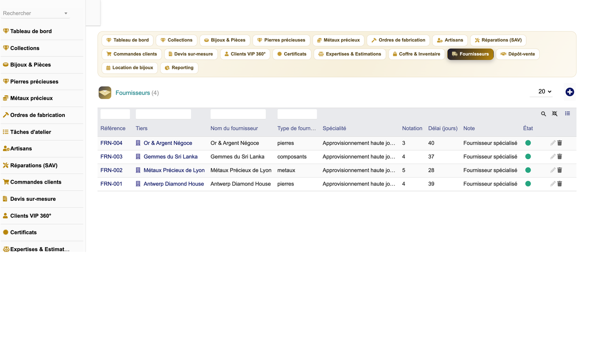Open supplier reference FRN-001 link
This screenshot has width=589, height=364.
click(x=111, y=184)
